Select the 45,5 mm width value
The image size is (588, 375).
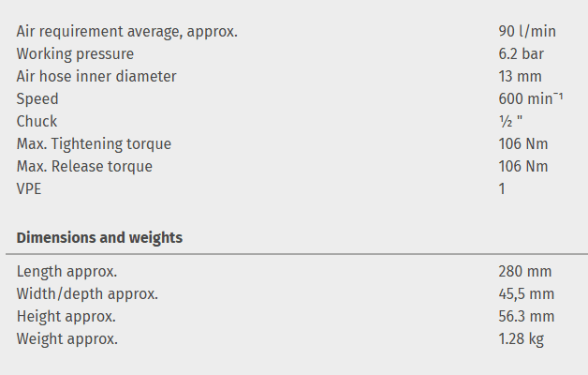pos(526,293)
